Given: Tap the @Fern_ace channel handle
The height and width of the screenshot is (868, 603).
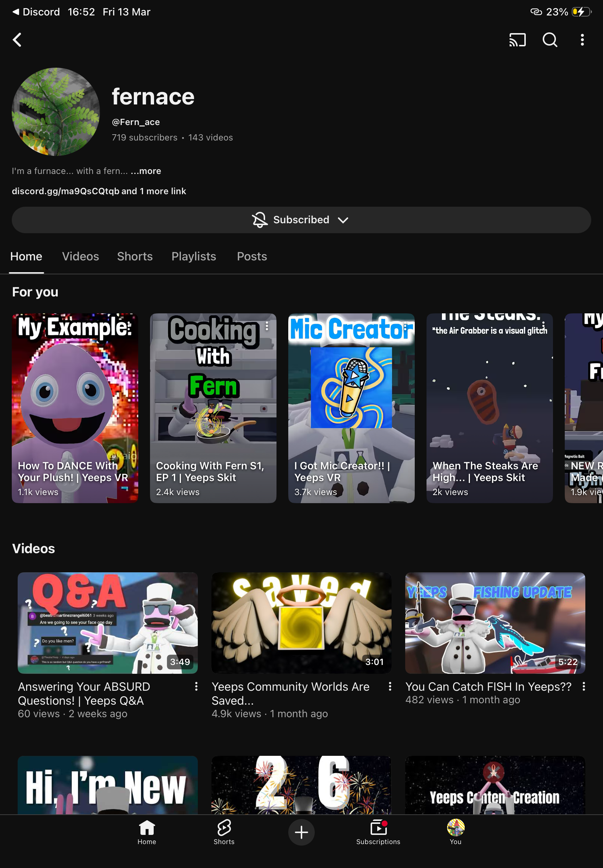Looking at the screenshot, I should click(136, 122).
